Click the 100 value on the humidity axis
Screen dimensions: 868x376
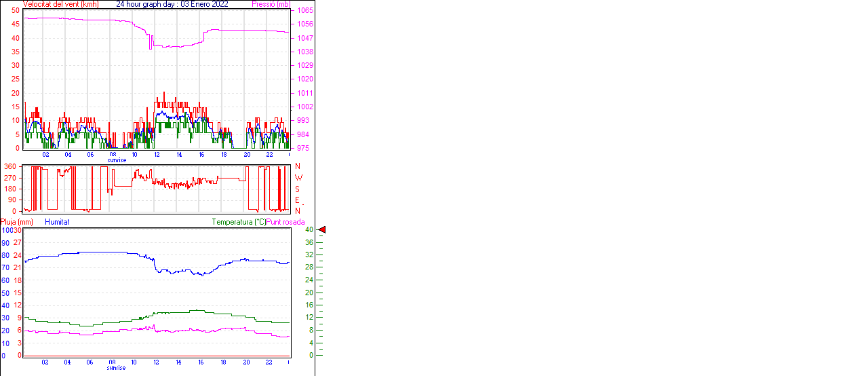(6, 230)
